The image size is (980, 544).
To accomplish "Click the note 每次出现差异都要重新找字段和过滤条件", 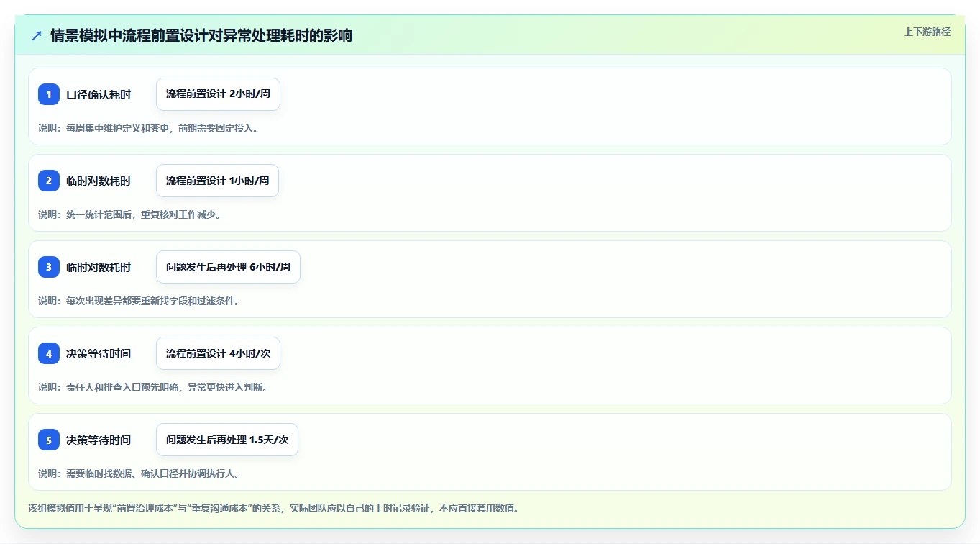I will coord(139,301).
